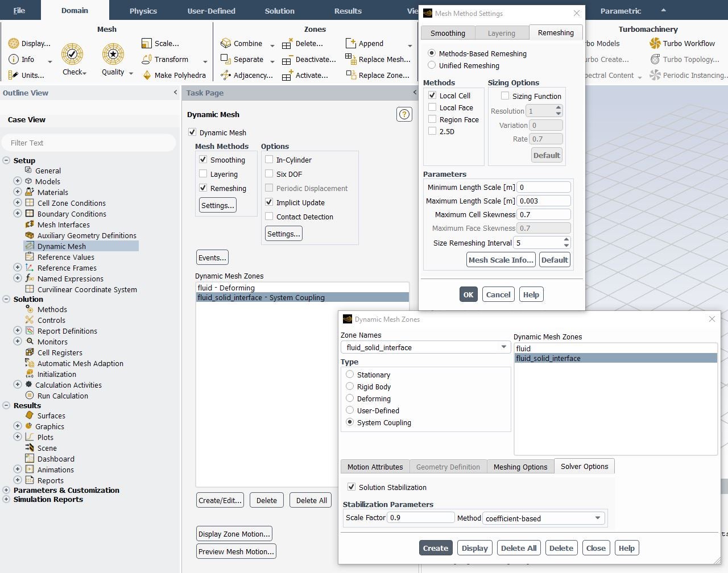Enable the In-Cylinder option
The image size is (728, 573).
click(x=269, y=160)
